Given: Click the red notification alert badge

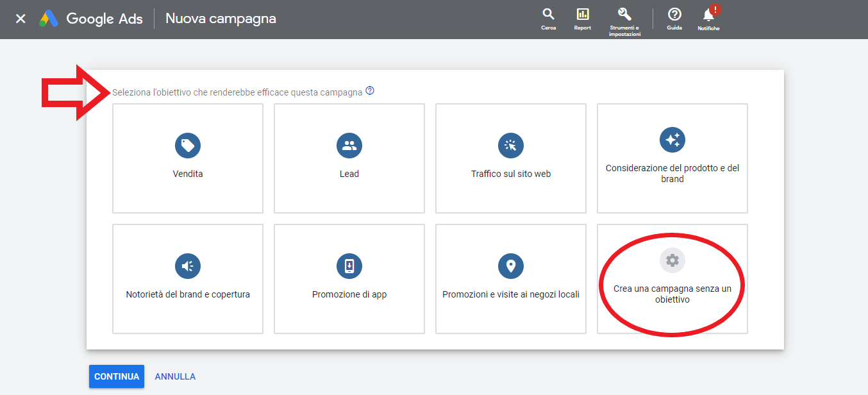Looking at the screenshot, I should [716, 9].
